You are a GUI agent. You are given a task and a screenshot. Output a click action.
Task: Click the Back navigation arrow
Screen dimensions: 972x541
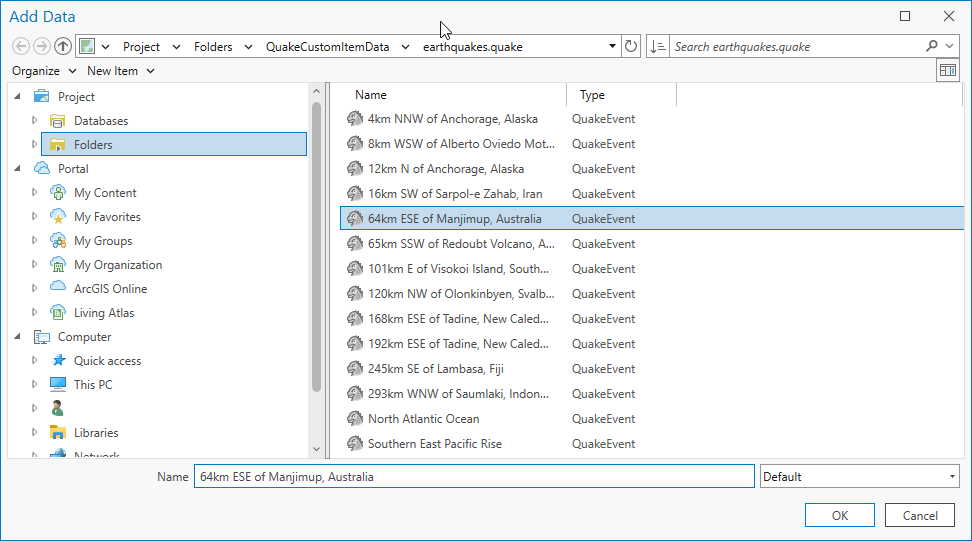[x=21, y=46]
